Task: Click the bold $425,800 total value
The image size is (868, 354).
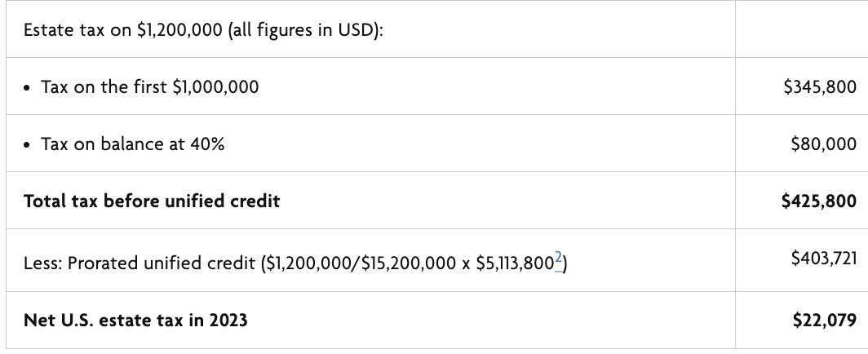Action: (x=819, y=201)
